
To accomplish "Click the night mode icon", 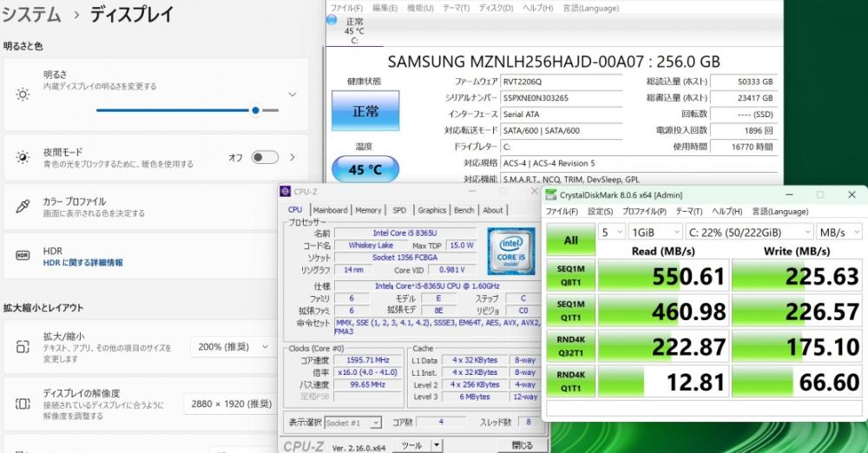I will (x=23, y=157).
